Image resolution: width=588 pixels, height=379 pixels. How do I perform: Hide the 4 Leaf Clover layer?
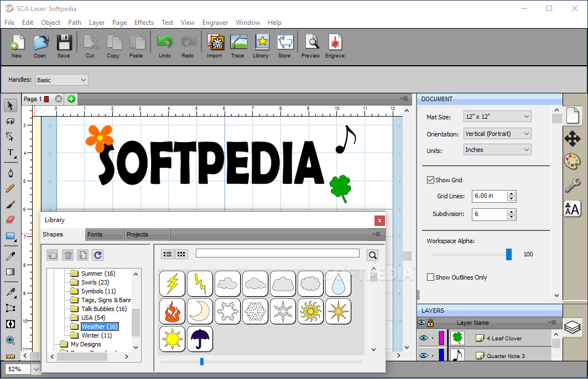pos(424,338)
